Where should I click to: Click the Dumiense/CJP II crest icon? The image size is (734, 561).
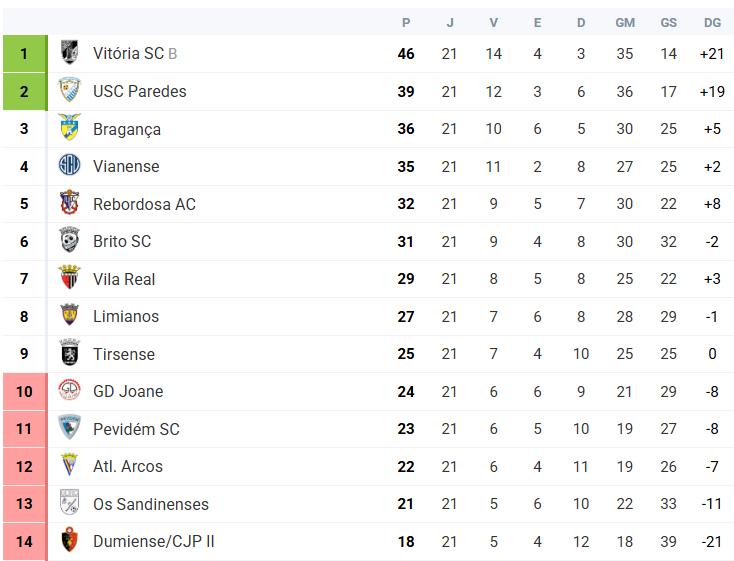(69, 540)
